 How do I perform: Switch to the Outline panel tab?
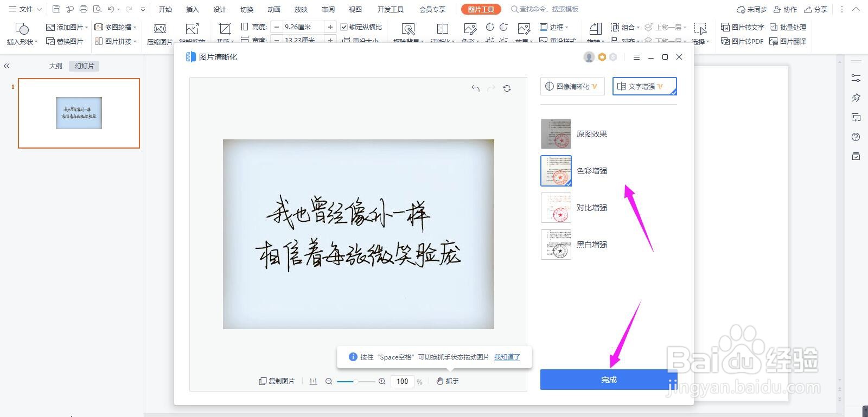click(x=56, y=66)
